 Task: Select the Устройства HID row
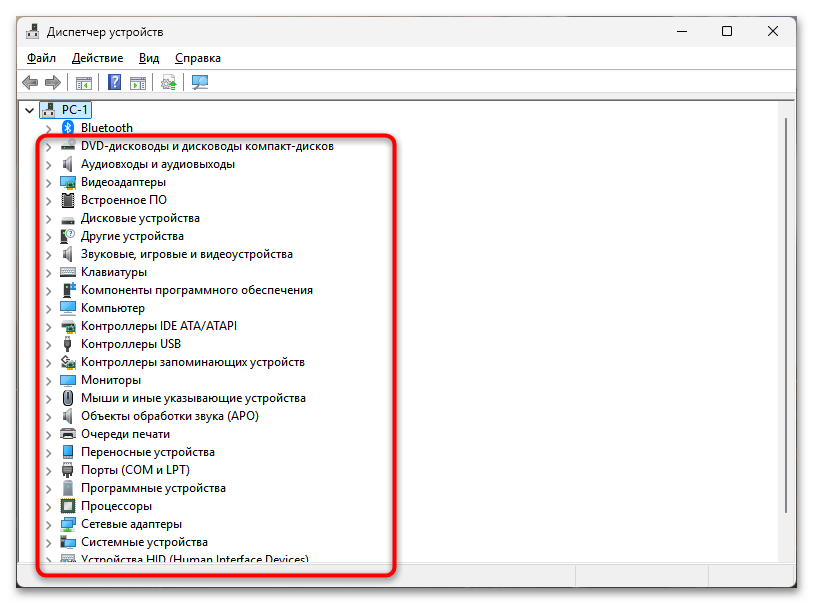[194, 559]
